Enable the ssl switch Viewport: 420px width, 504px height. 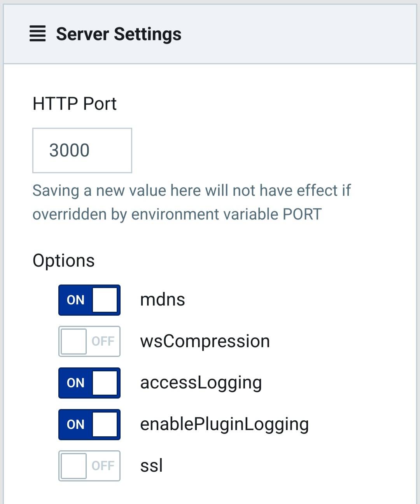click(x=89, y=466)
